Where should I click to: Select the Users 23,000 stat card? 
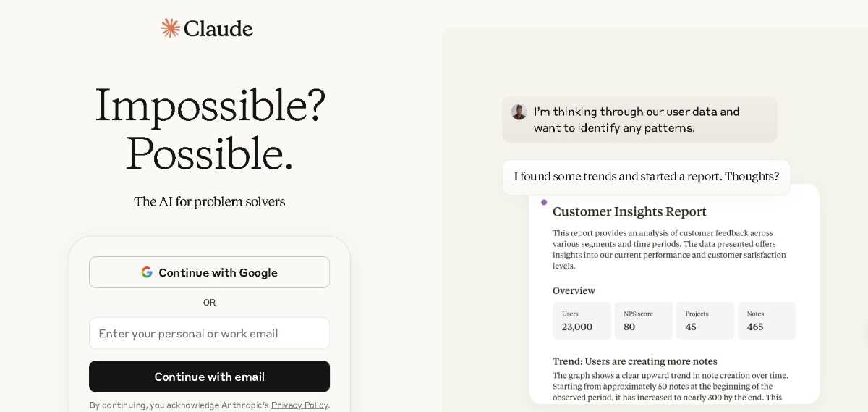pos(581,321)
